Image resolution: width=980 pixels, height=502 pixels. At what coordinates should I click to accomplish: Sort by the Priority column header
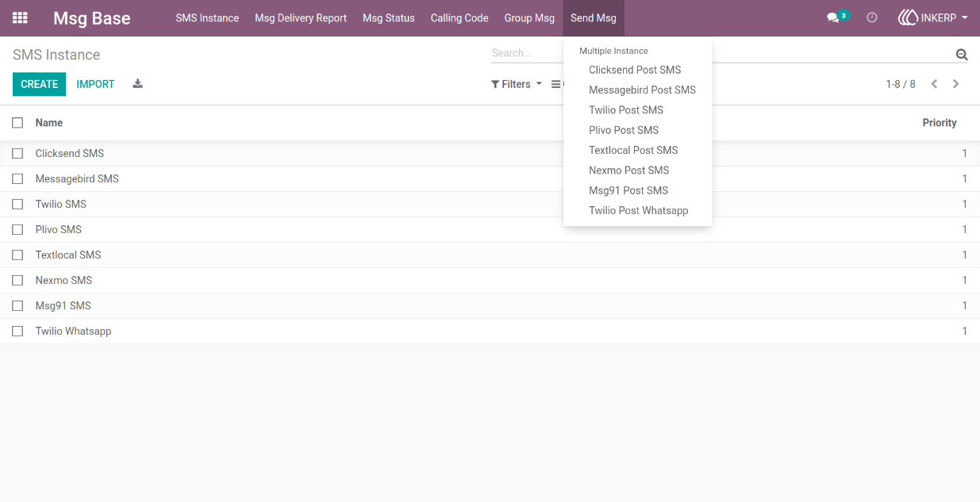pos(940,123)
